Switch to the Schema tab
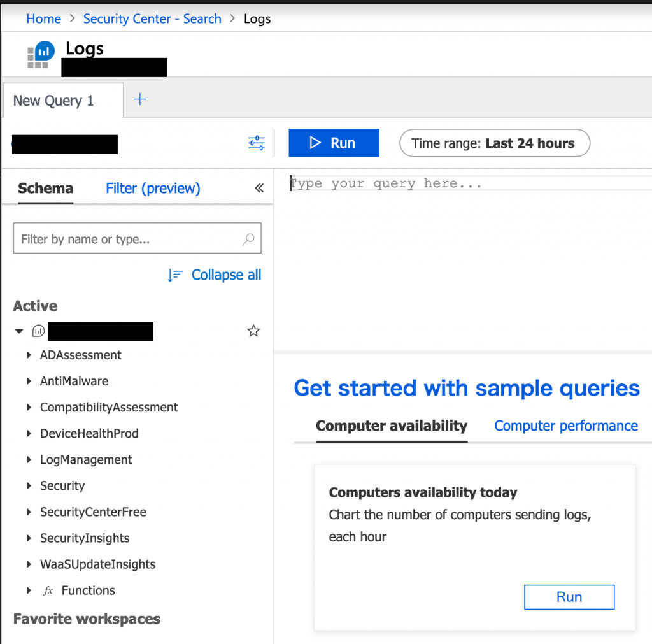Image resolution: width=652 pixels, height=644 pixels. (x=46, y=189)
